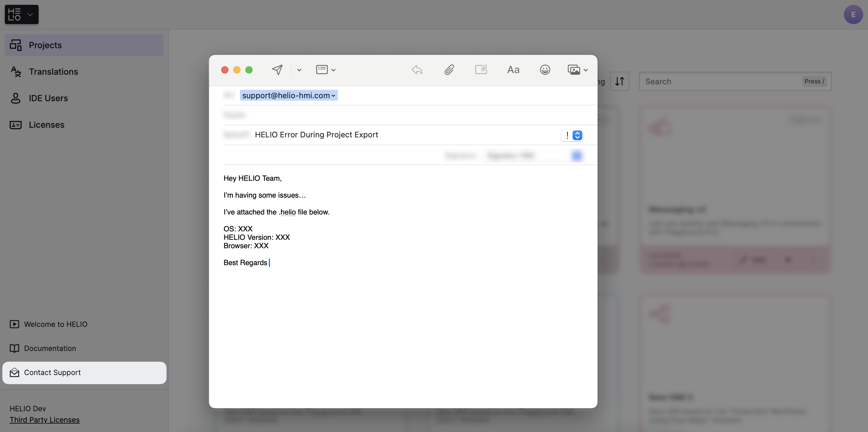Viewport: 868px width, 432px height.
Task: Open the Translations sidebar item
Action: (x=53, y=72)
